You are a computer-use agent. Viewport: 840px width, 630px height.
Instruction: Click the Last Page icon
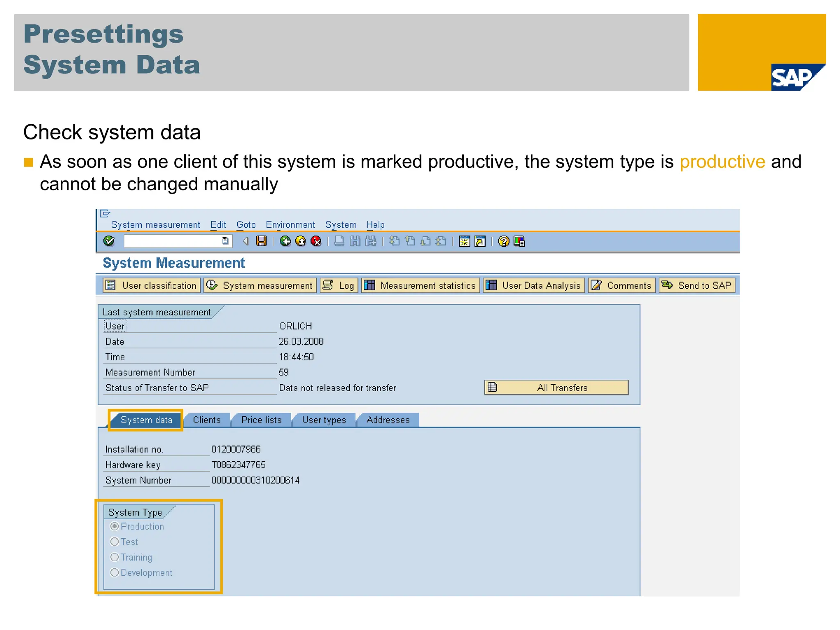[441, 241]
